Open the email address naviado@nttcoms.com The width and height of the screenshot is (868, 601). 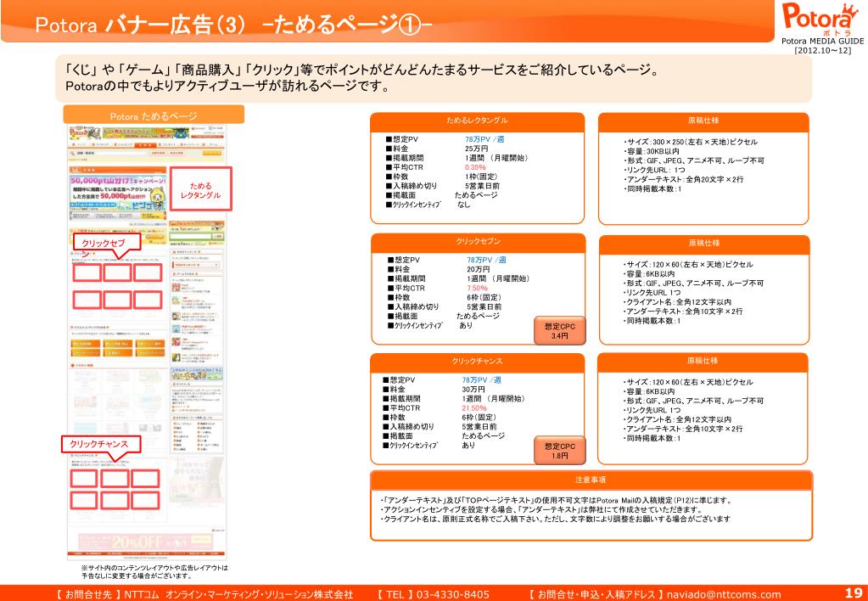tap(724, 594)
